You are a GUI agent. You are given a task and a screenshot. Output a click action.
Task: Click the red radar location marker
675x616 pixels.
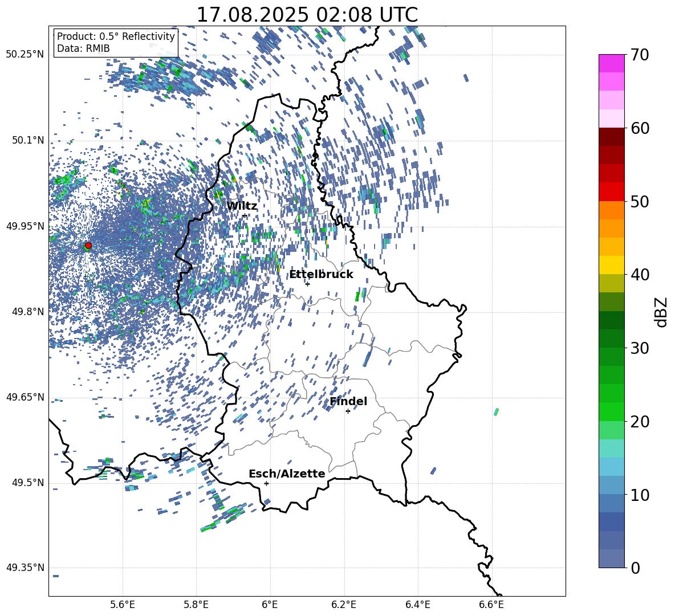tap(88, 246)
